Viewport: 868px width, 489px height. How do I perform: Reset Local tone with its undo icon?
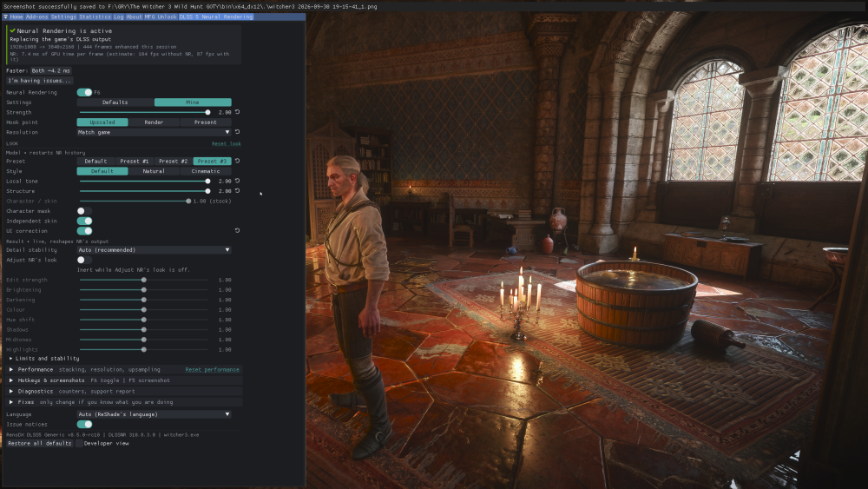click(x=238, y=181)
